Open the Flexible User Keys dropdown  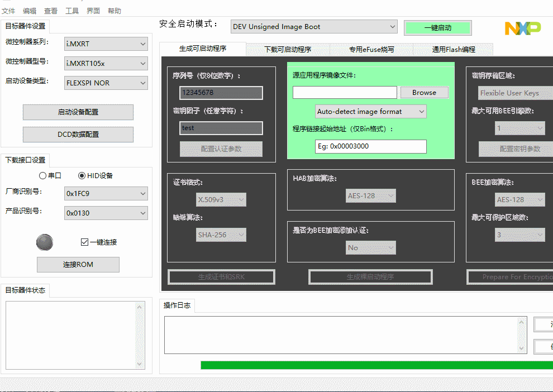[516, 93]
